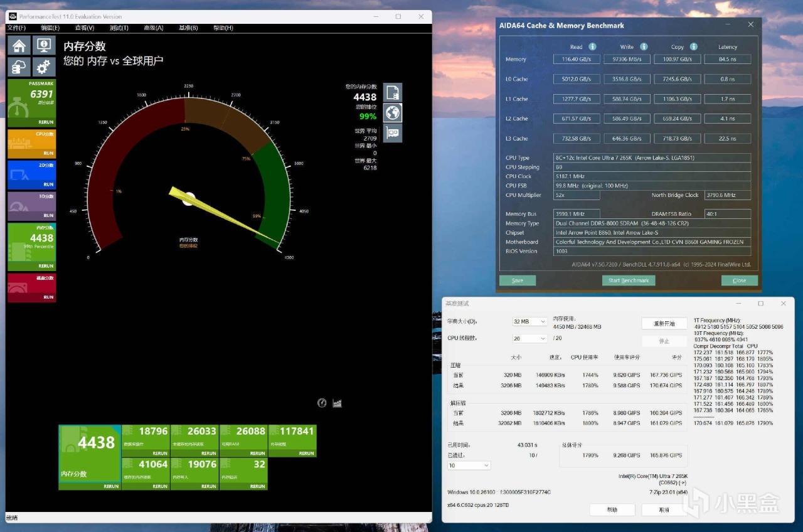Open settings via the gears icon

coord(43,66)
